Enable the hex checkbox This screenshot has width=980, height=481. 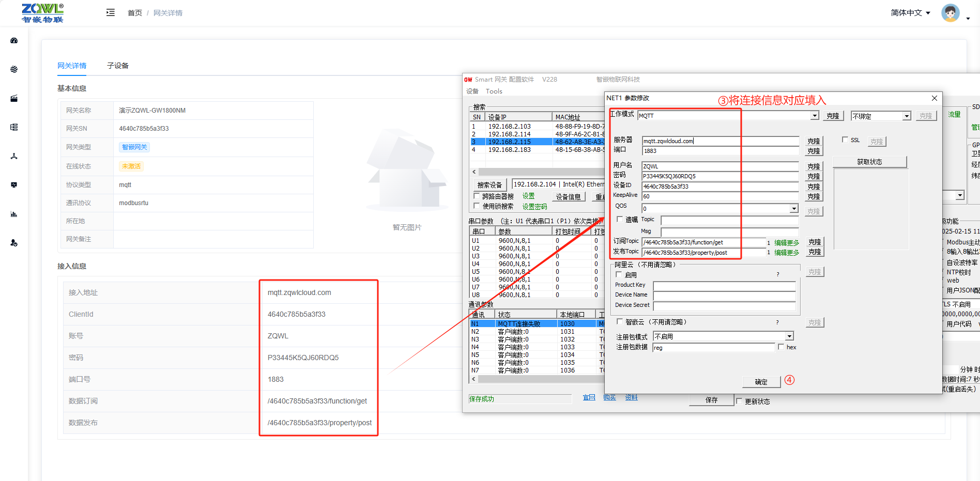(x=781, y=347)
